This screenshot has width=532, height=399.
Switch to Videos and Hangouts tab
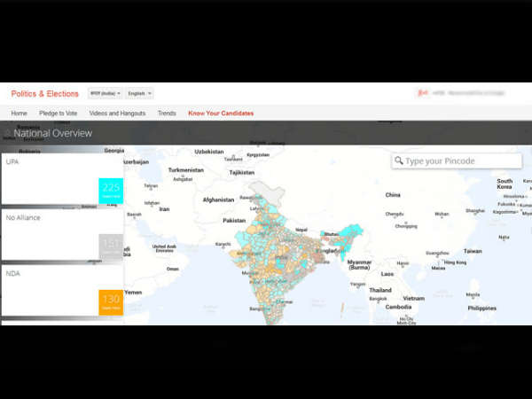click(119, 113)
